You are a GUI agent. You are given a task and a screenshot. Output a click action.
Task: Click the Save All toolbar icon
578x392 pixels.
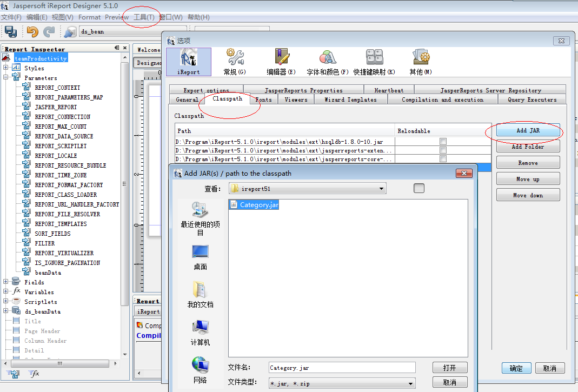click(11, 32)
